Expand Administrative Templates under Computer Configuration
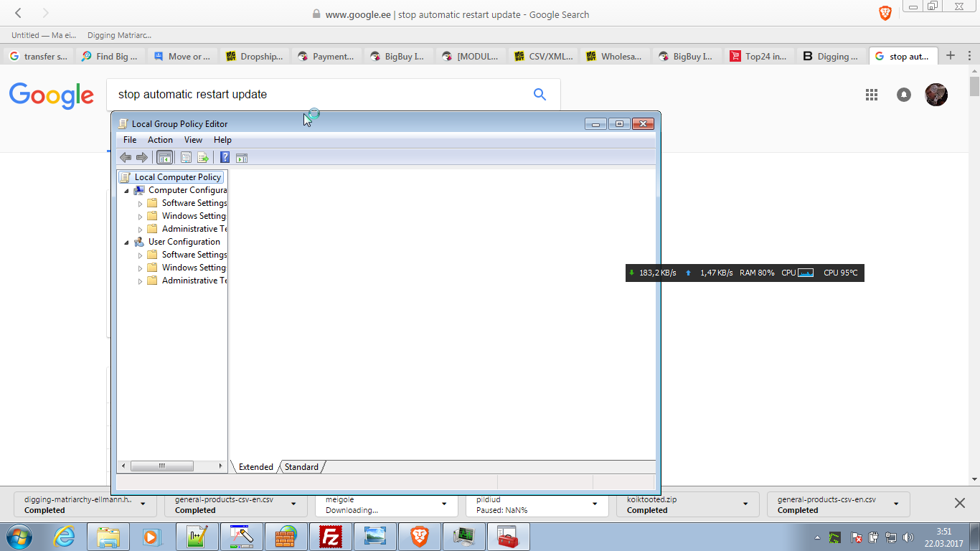Viewport: 980px width, 551px height. click(141, 230)
